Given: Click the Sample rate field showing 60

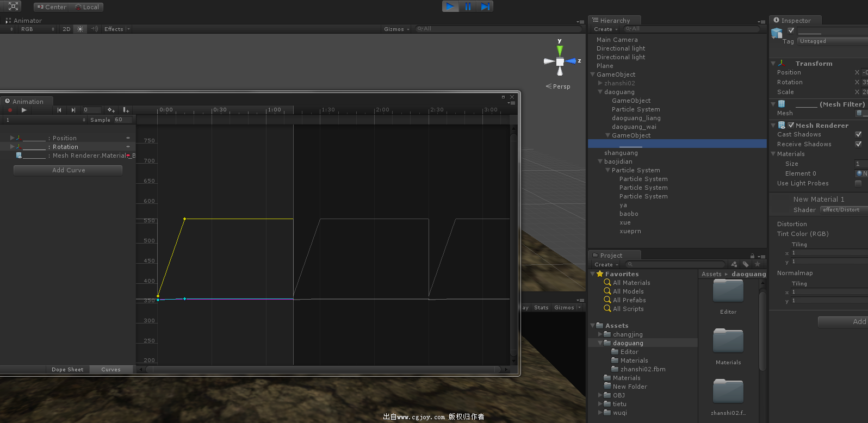Looking at the screenshot, I should pos(123,120).
